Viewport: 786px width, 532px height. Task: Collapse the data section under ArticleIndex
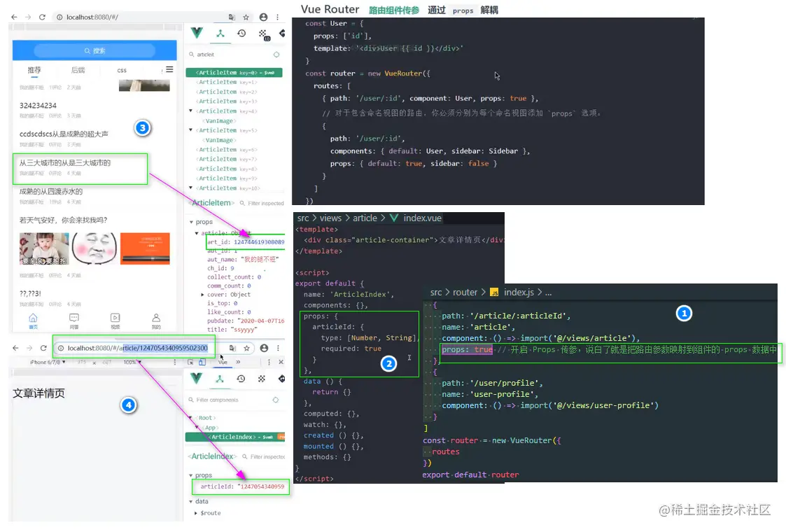[191, 501]
